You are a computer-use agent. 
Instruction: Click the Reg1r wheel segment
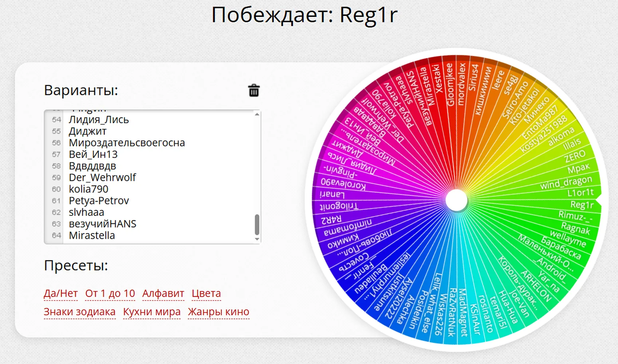pyautogui.click(x=582, y=205)
